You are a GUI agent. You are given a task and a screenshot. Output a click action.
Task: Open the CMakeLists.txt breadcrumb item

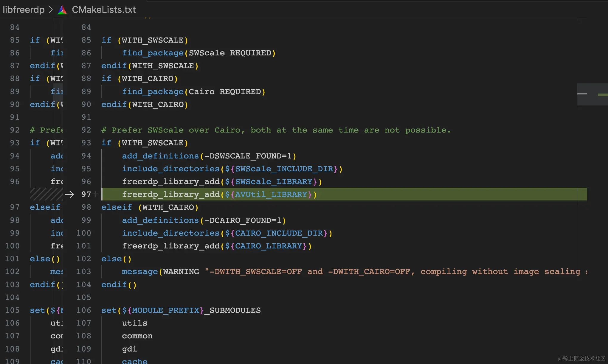(x=104, y=10)
